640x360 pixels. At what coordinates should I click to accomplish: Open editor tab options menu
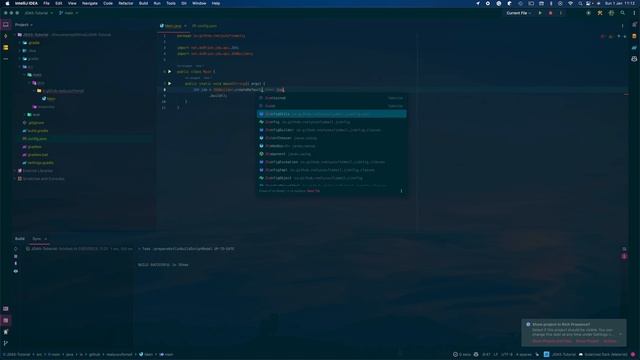(x=622, y=26)
